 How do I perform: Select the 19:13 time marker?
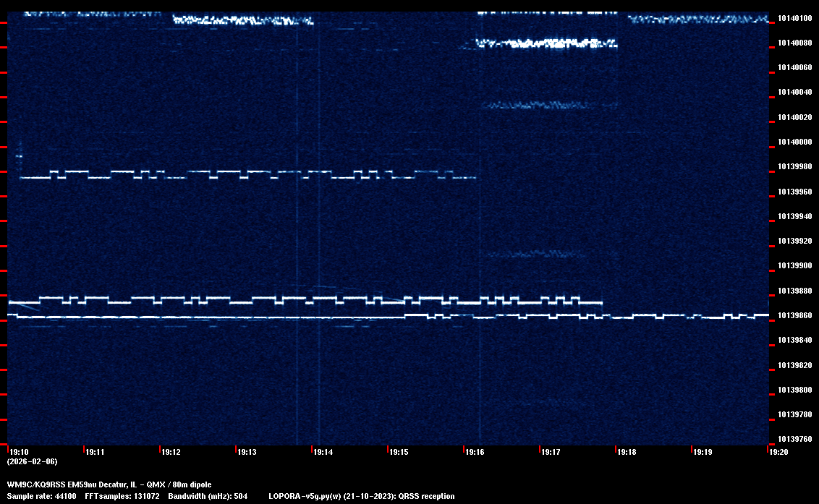[247, 452]
